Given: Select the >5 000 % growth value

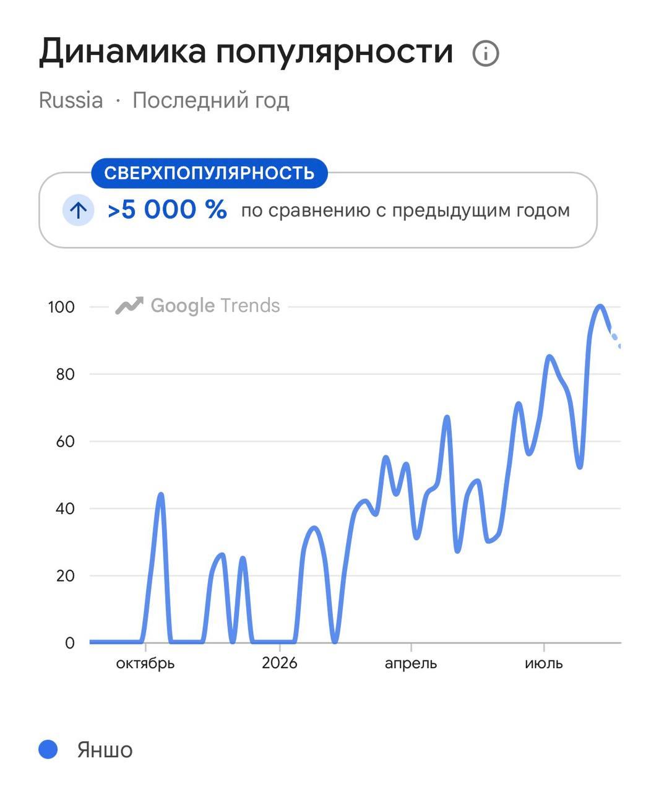Looking at the screenshot, I should point(167,210).
